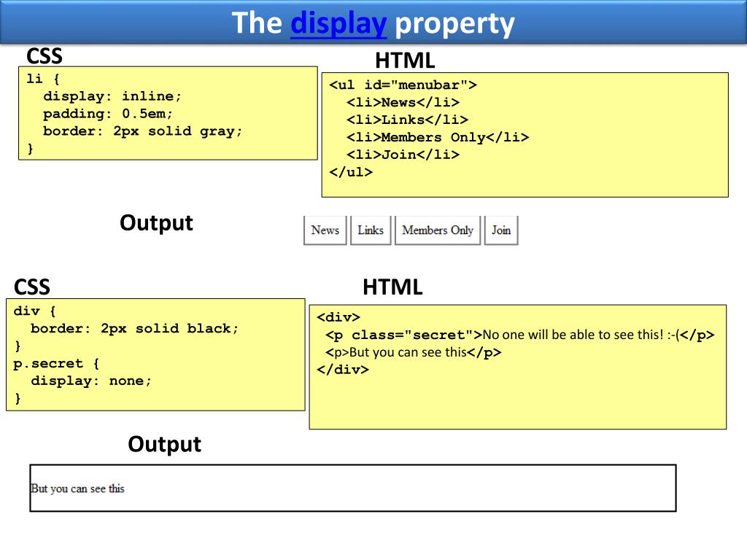This screenshot has height=560, width=747.
Task: Click the Links menu item in output
Action: [x=371, y=230]
